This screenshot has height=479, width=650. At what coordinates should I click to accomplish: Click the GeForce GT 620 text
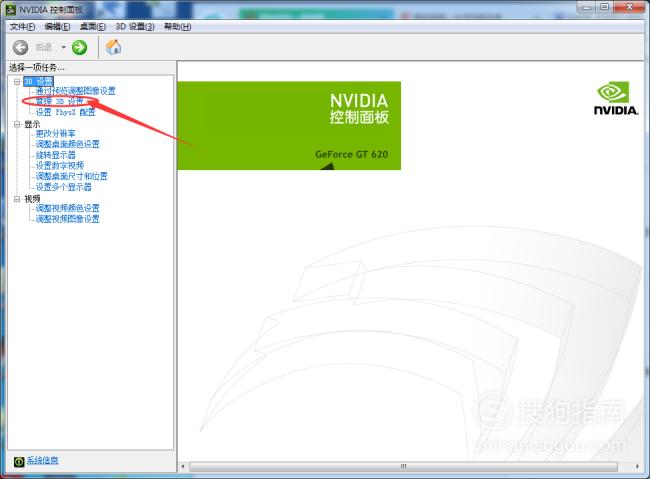pos(352,154)
